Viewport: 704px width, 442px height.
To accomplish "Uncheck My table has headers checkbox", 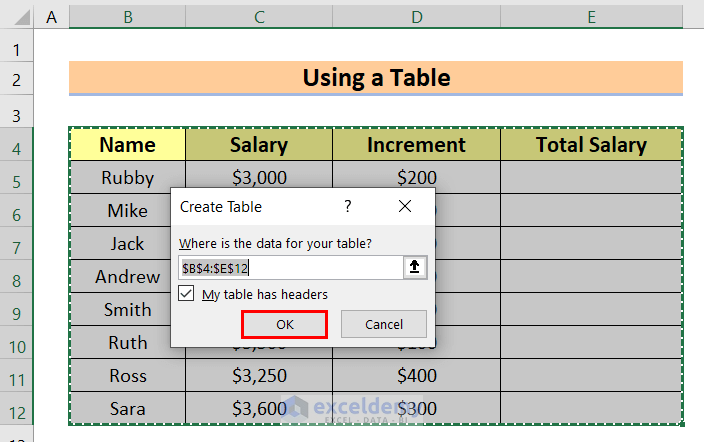I will [x=186, y=293].
